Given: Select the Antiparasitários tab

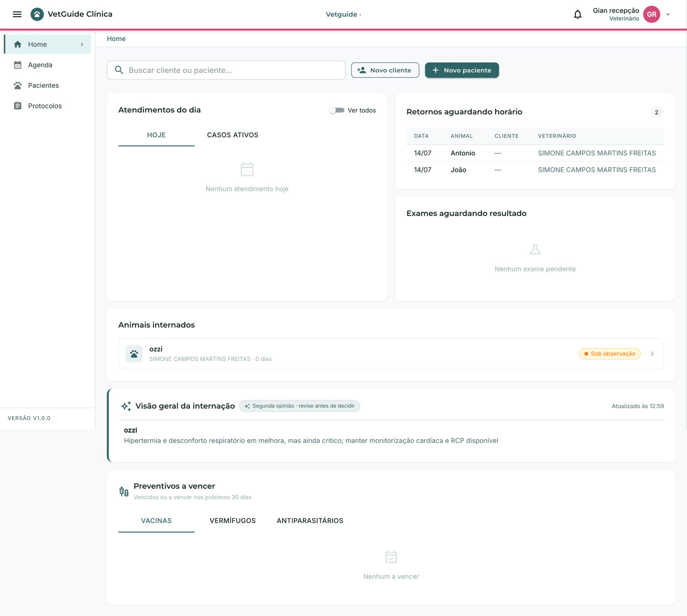Looking at the screenshot, I should point(310,521).
